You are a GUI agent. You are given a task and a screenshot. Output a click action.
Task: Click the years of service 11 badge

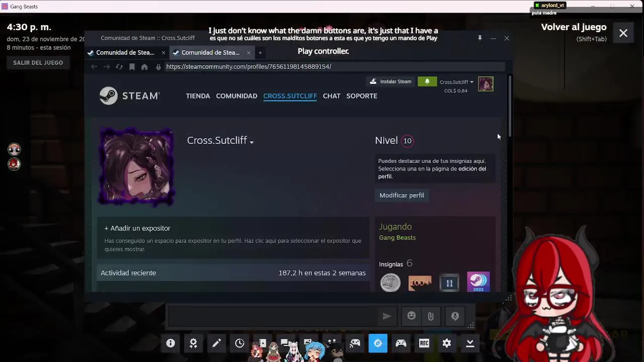(x=449, y=283)
